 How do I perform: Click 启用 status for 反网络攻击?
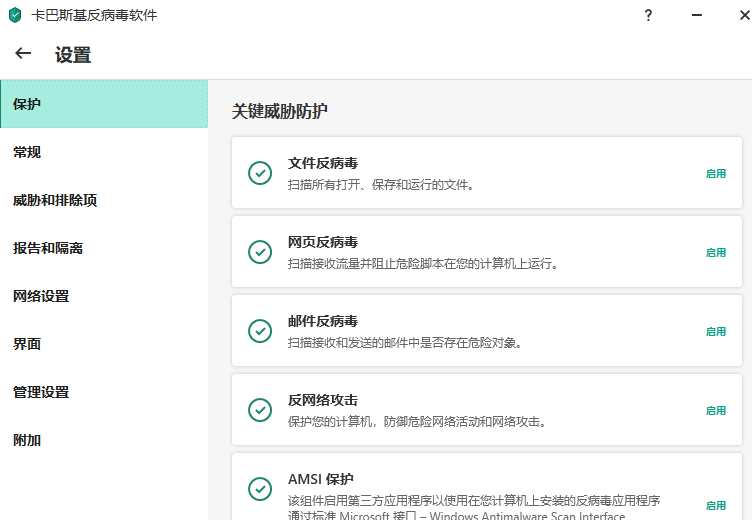(x=716, y=411)
